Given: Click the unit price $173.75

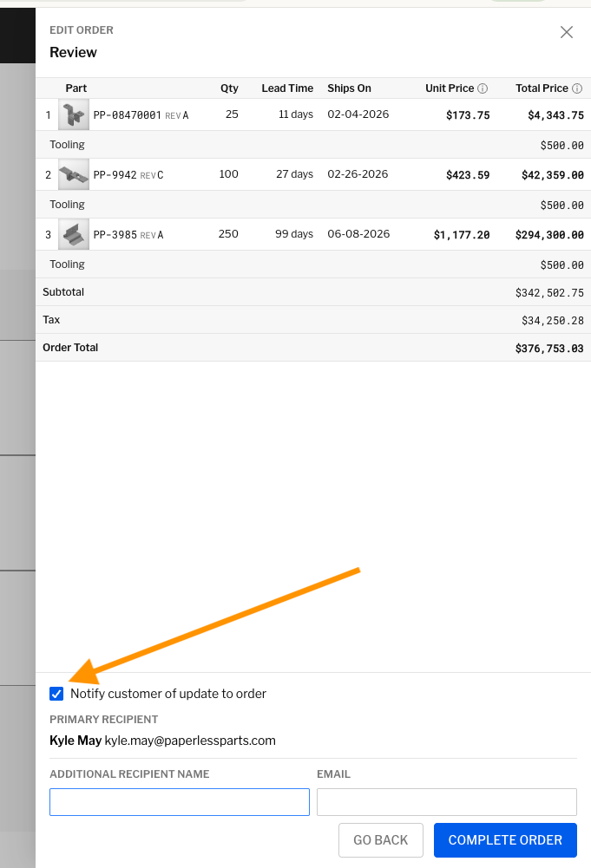Looking at the screenshot, I should coord(468,115).
